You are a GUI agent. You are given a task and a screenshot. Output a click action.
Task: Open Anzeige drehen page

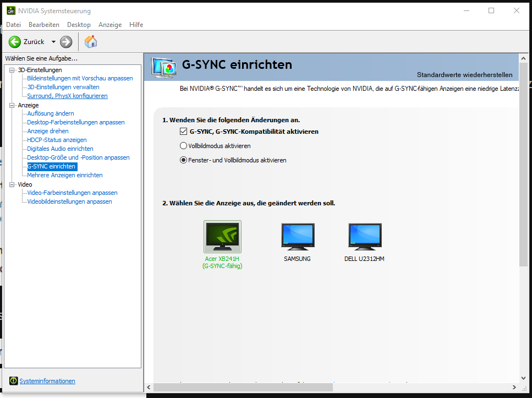pyautogui.click(x=48, y=131)
